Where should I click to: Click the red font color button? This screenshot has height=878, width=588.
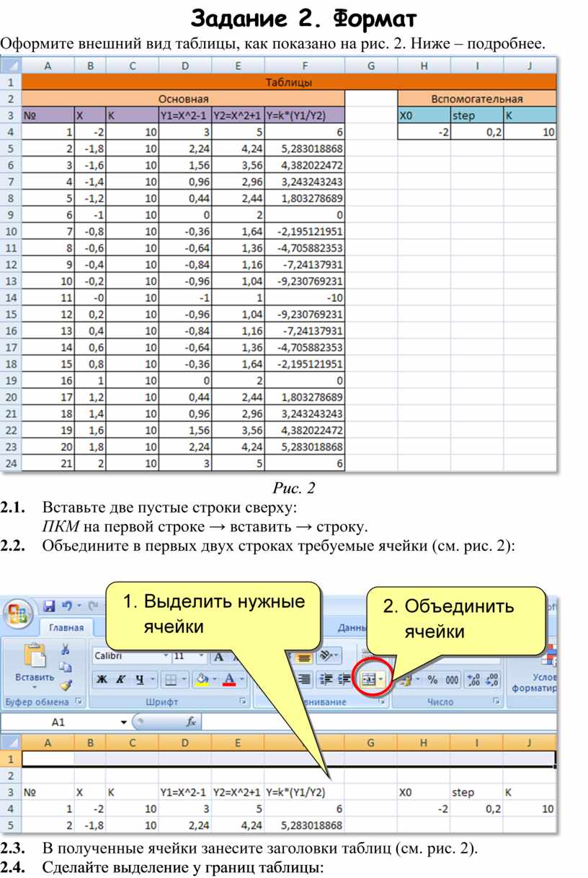(229, 679)
